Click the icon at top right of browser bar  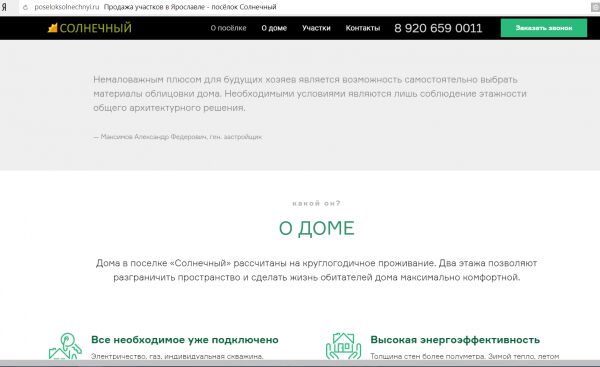point(595,7)
